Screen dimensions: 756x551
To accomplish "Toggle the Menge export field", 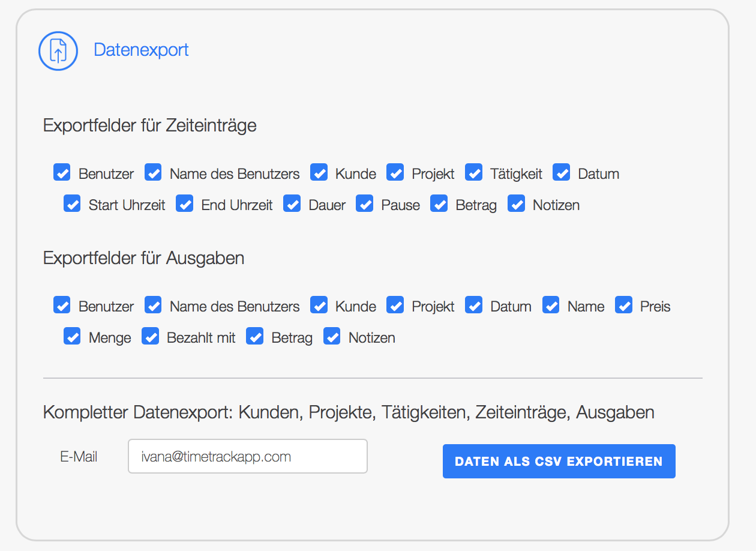I will pos(73,336).
